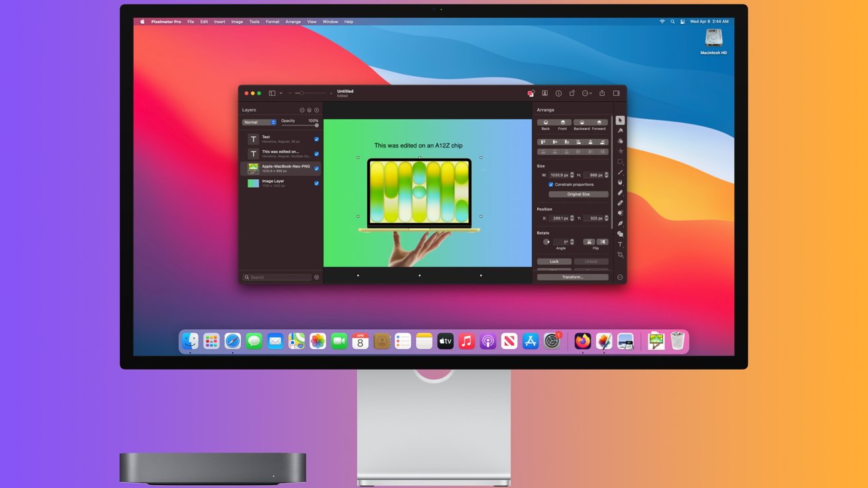This screenshot has width=868, height=488.
Task: Select the Paint brush tool
Action: click(620, 172)
